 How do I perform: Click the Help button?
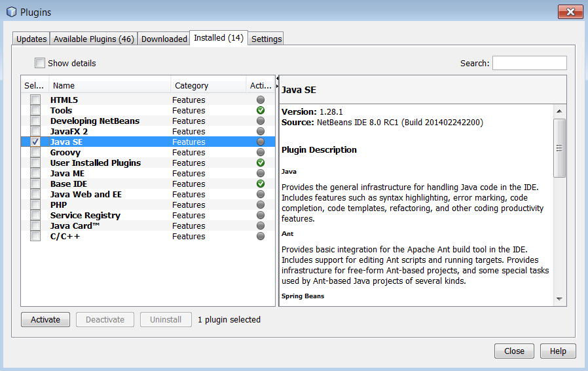click(x=558, y=351)
